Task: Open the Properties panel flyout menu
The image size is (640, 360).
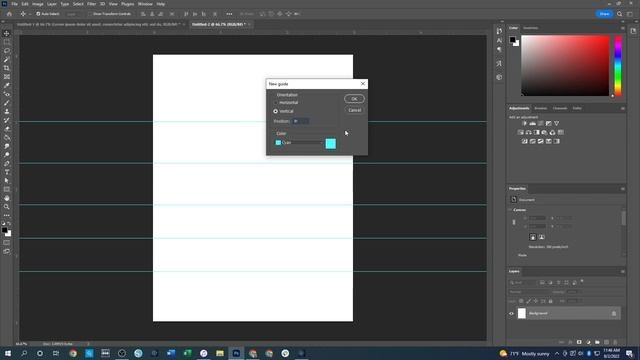Action: pos(622,189)
